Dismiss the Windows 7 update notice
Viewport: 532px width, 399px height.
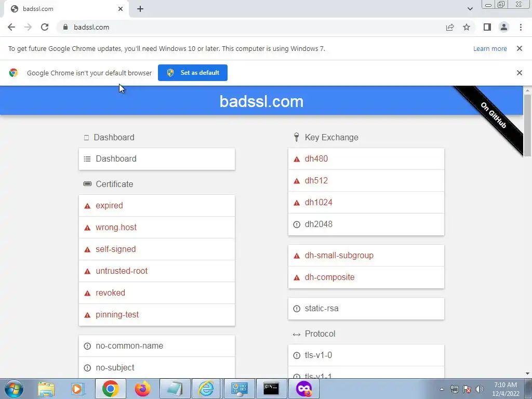(520, 48)
